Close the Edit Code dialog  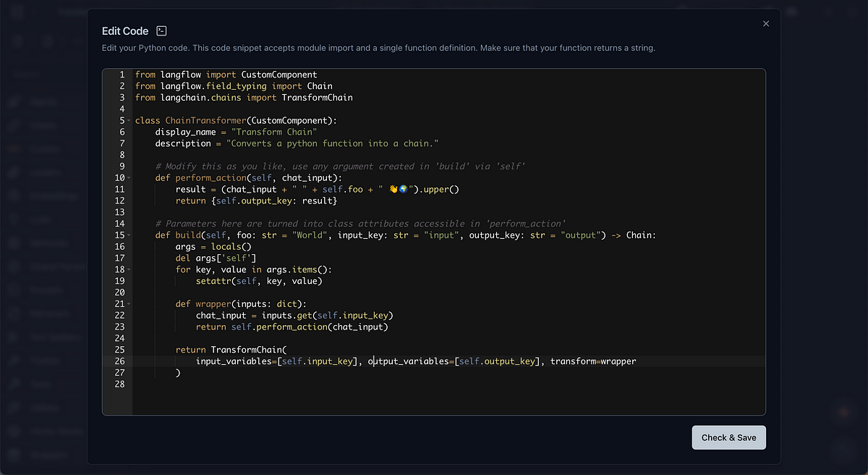(x=766, y=24)
